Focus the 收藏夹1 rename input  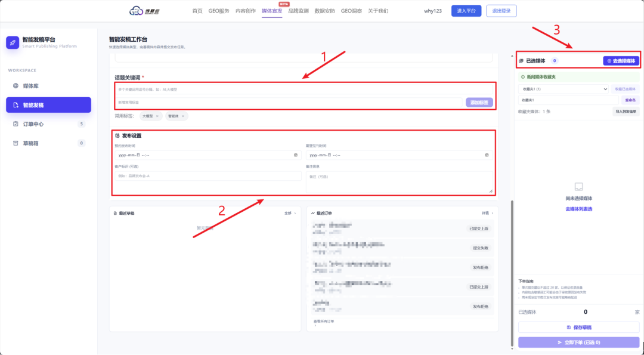(x=568, y=100)
